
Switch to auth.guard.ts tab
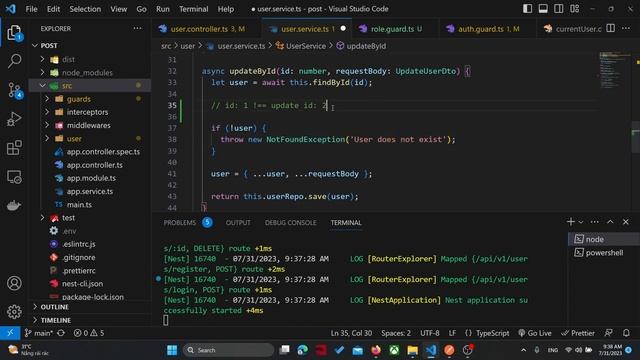(488, 29)
